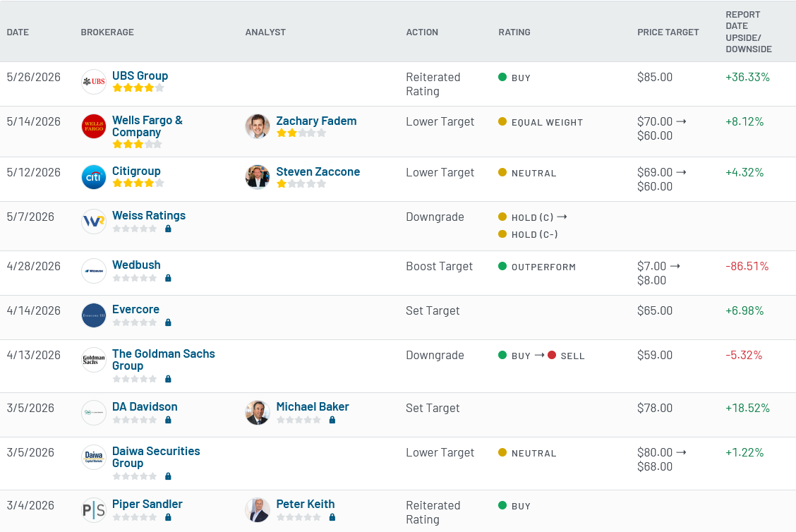Click the Daiwa logo icon
This screenshot has height=532, width=796.
pos(94,457)
